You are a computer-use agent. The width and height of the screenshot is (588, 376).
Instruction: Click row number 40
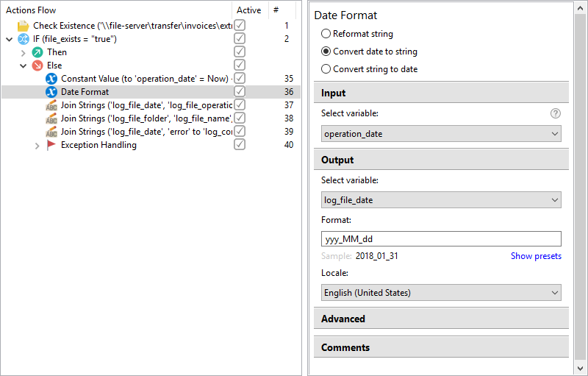(x=289, y=145)
